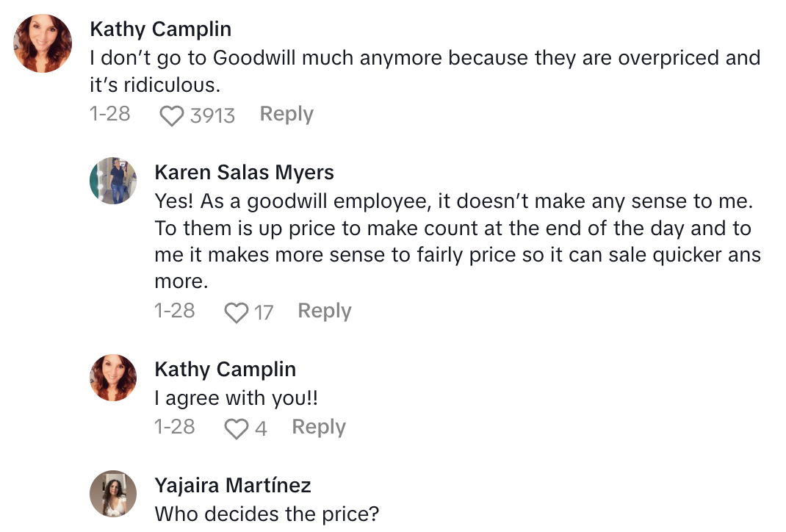Screen dimensions: 786x532
Task: Click the 1-28 date on the top comment
Action: coord(109,114)
